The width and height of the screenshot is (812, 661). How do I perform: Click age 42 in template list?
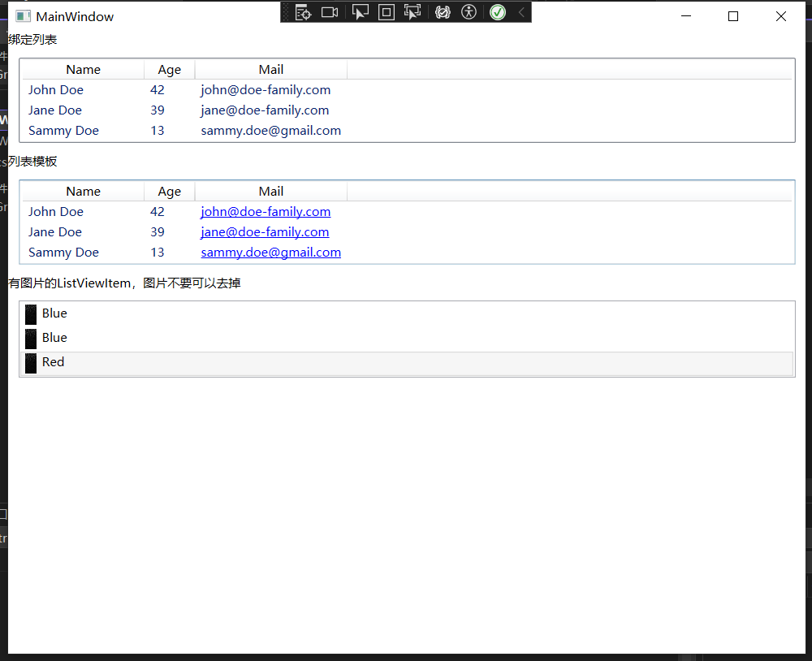click(158, 212)
